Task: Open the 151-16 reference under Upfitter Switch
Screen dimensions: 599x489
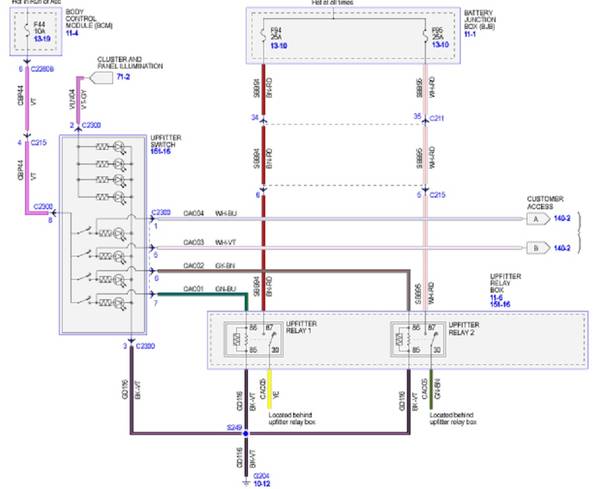Action: pos(161,152)
